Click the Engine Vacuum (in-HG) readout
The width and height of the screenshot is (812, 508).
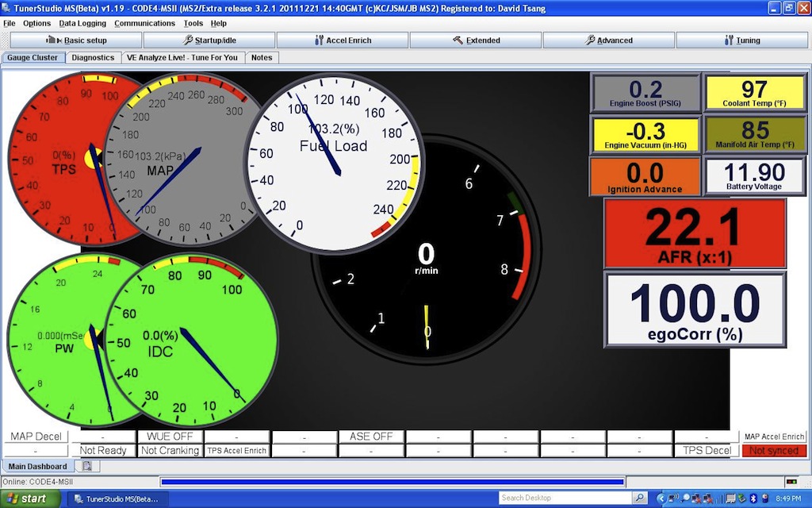[x=645, y=135]
